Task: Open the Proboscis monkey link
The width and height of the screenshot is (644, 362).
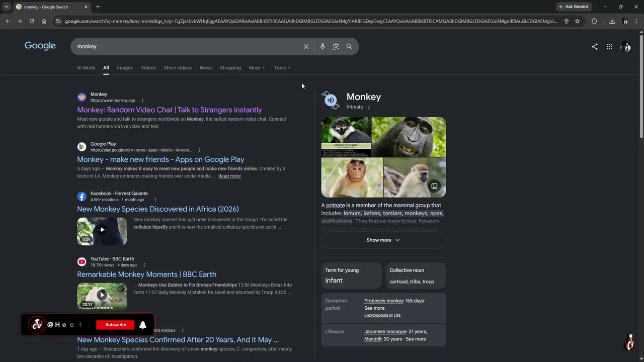Action: pos(384,301)
